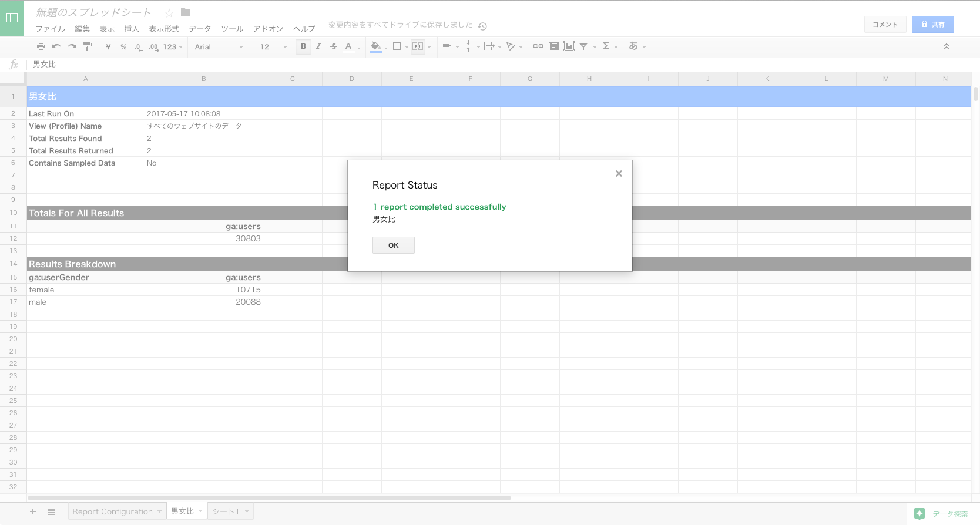The width and height of the screenshot is (980, 525).
Task: Close the Report Status dialog with X
Action: point(619,173)
